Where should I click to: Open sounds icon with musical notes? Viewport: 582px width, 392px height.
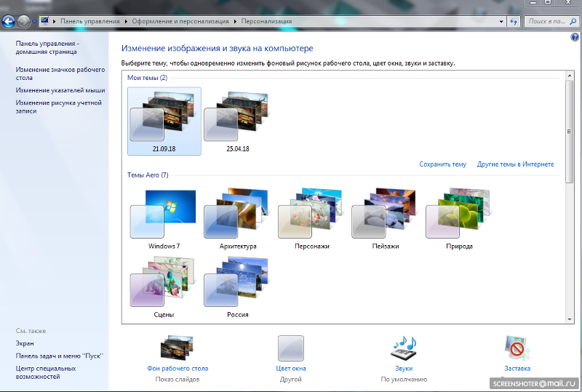click(x=404, y=348)
